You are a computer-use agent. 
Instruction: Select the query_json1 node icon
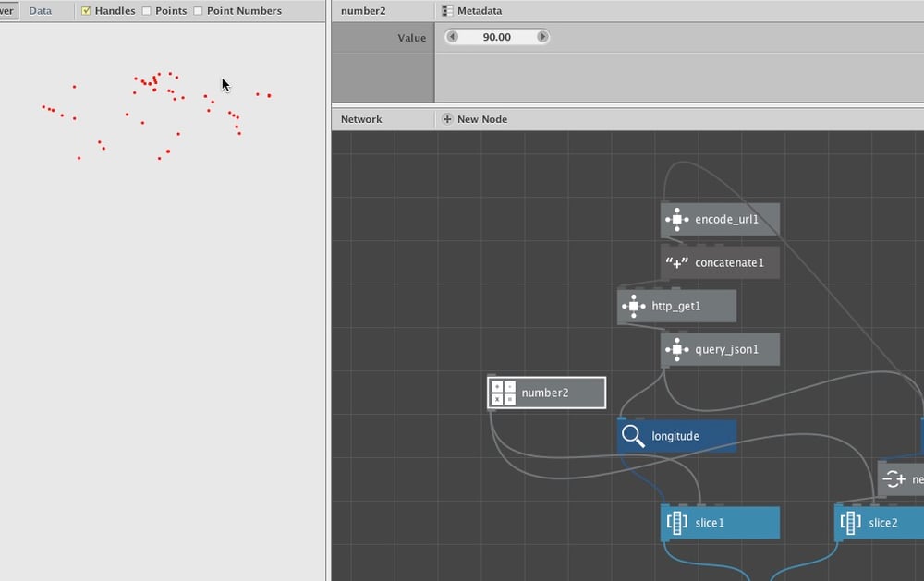click(x=677, y=349)
